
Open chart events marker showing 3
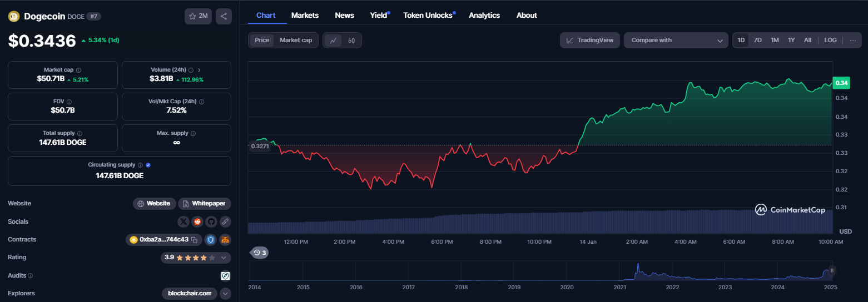pyautogui.click(x=260, y=253)
